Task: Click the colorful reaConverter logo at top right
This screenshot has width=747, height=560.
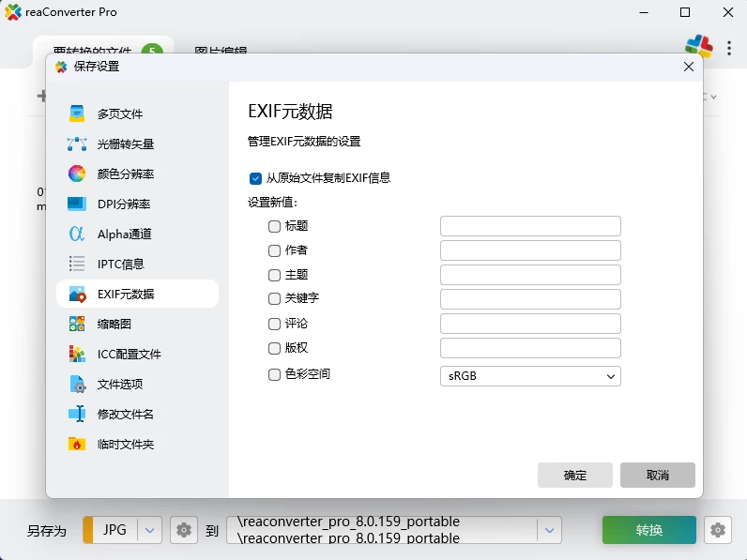Action: click(699, 47)
